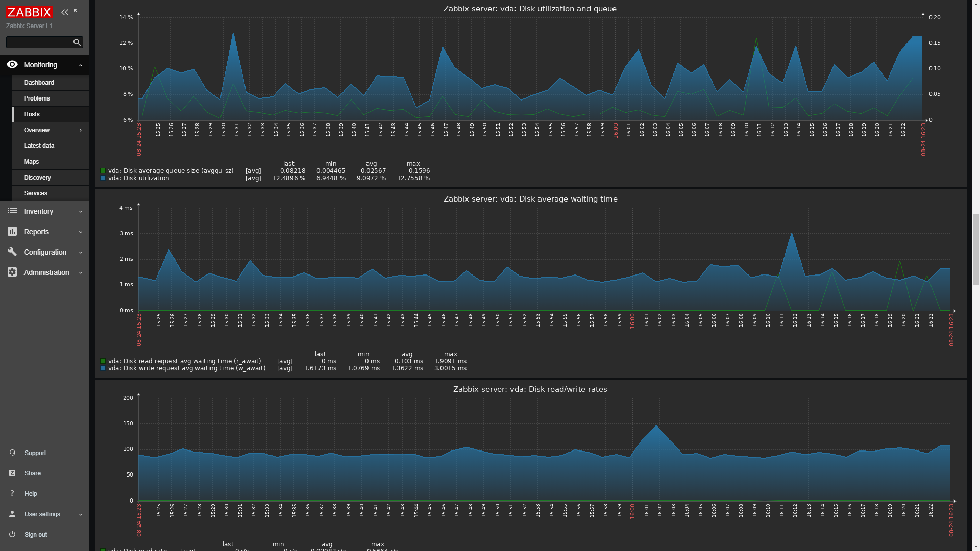This screenshot has height=551, width=980.
Task: Click the 16:00 marker on waiting time graph
Action: coord(632,321)
